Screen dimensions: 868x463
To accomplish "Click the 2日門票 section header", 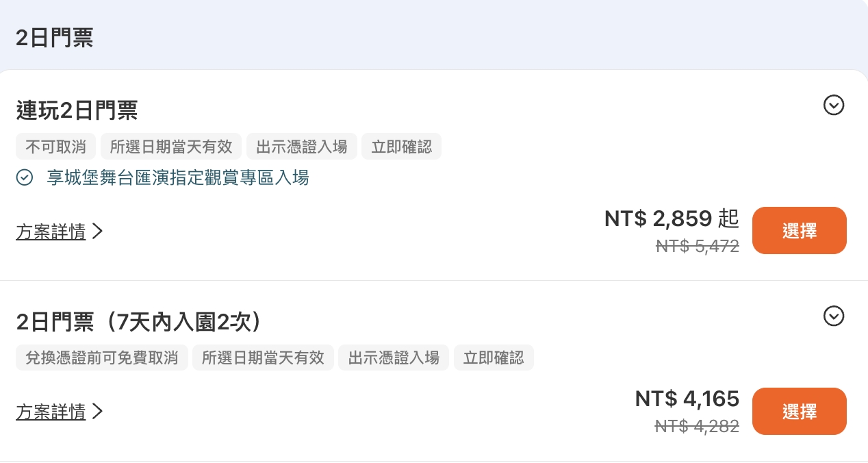I will point(54,38).
